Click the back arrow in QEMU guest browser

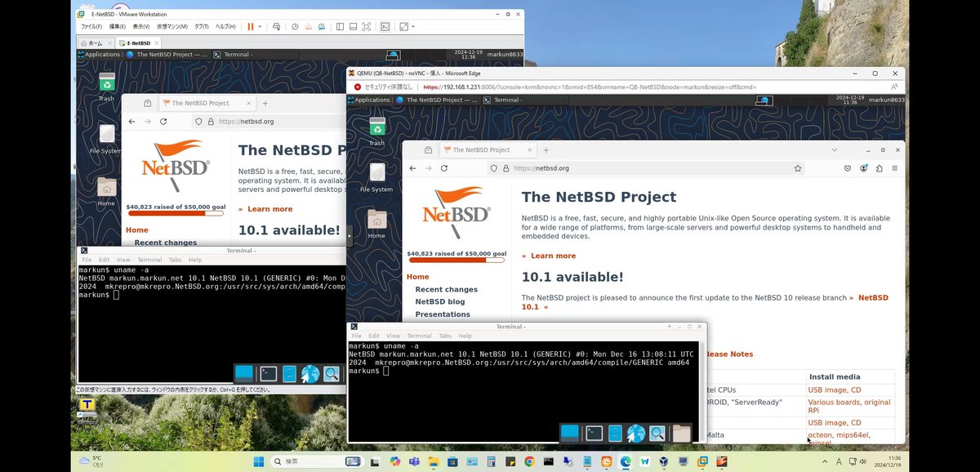pyautogui.click(x=413, y=168)
